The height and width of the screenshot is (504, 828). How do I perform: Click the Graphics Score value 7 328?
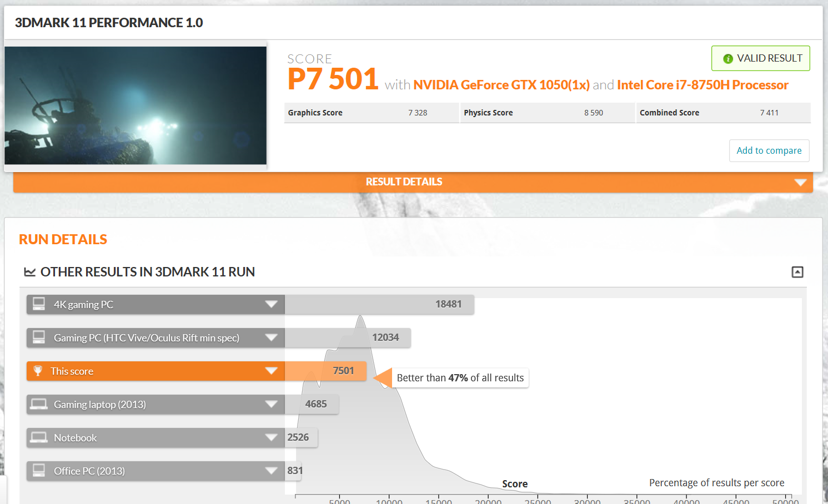418,113
